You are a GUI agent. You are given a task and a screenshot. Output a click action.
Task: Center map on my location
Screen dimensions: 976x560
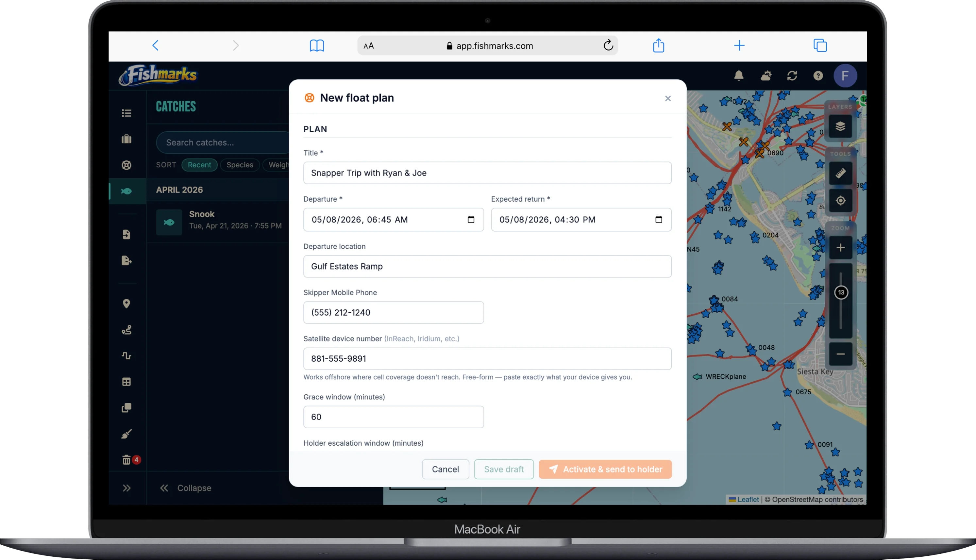click(840, 200)
